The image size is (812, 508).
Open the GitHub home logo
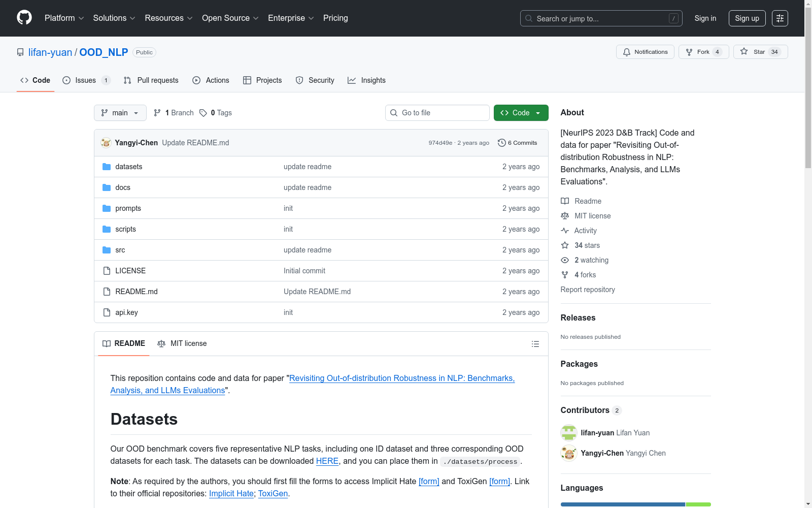[x=24, y=18]
